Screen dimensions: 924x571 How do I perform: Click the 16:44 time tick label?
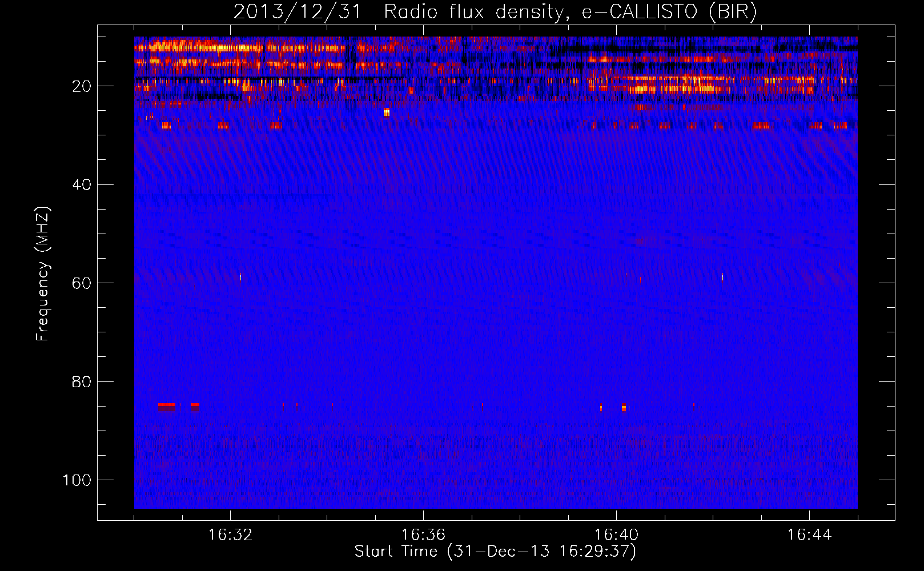(x=809, y=535)
